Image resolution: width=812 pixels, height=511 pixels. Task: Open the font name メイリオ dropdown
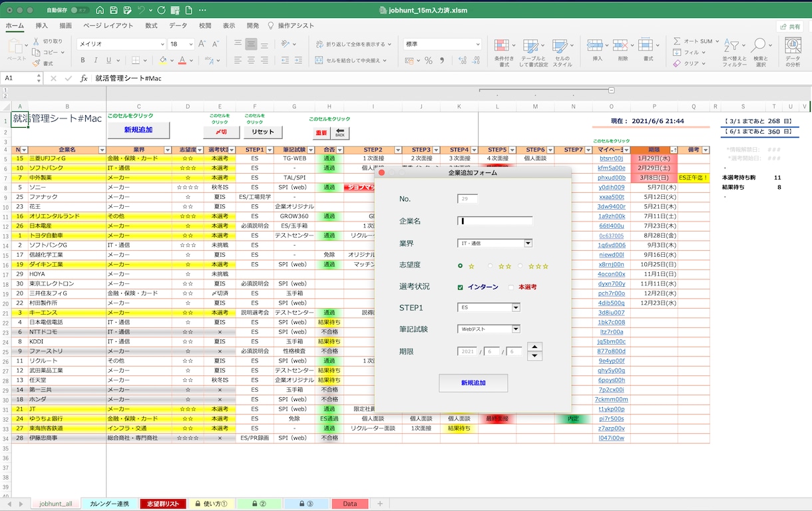162,44
